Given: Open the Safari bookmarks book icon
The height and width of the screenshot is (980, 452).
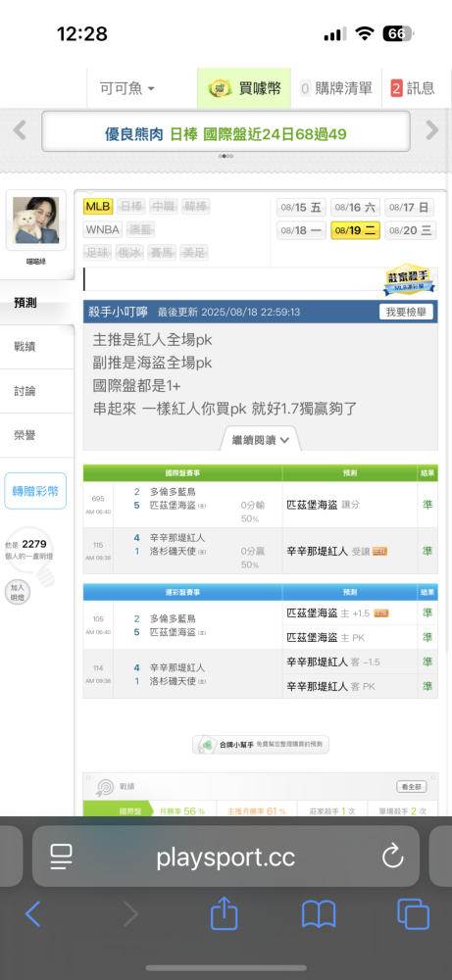Looking at the screenshot, I should coord(319,914).
